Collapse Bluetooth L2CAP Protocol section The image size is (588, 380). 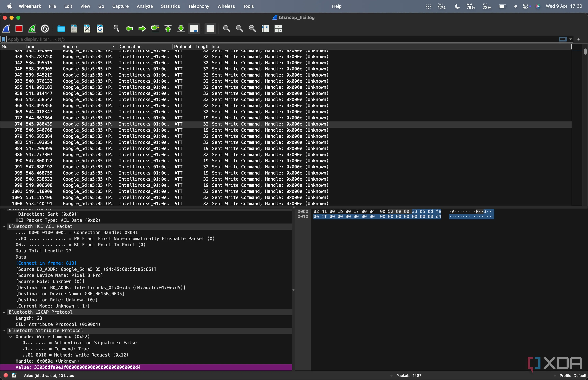[x=4, y=312]
